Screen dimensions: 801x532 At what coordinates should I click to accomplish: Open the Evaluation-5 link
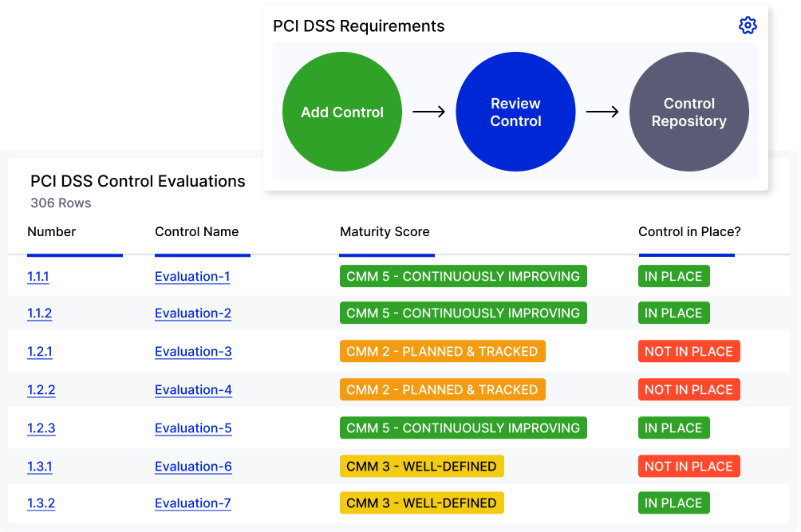coord(193,428)
